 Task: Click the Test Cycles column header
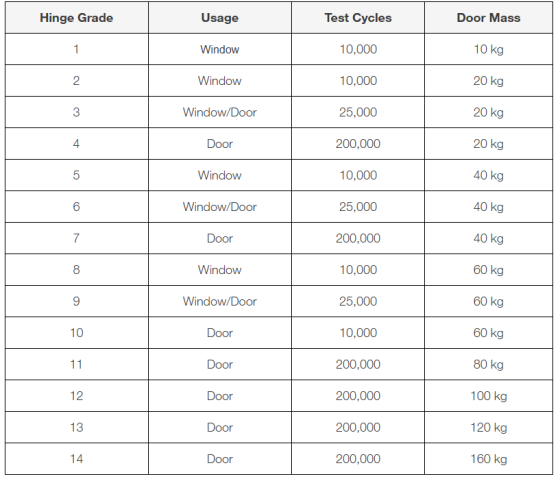358,18
